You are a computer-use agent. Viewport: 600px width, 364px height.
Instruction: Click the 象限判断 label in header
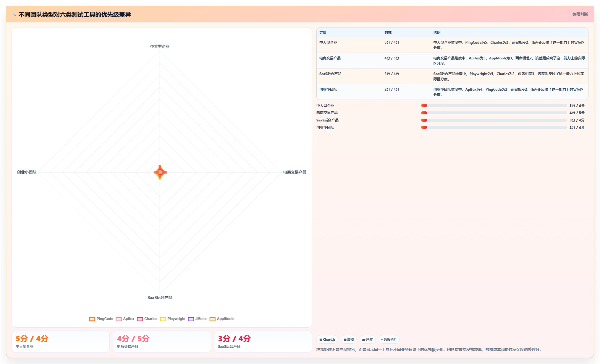click(x=580, y=14)
